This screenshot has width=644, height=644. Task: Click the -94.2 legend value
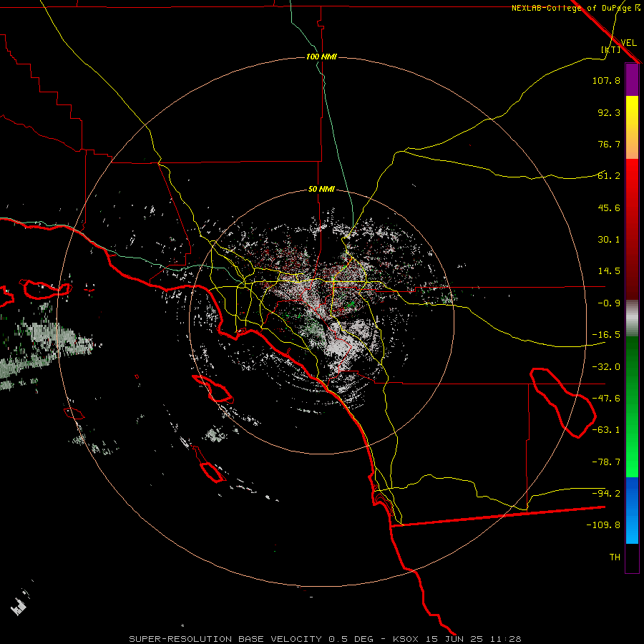(606, 494)
